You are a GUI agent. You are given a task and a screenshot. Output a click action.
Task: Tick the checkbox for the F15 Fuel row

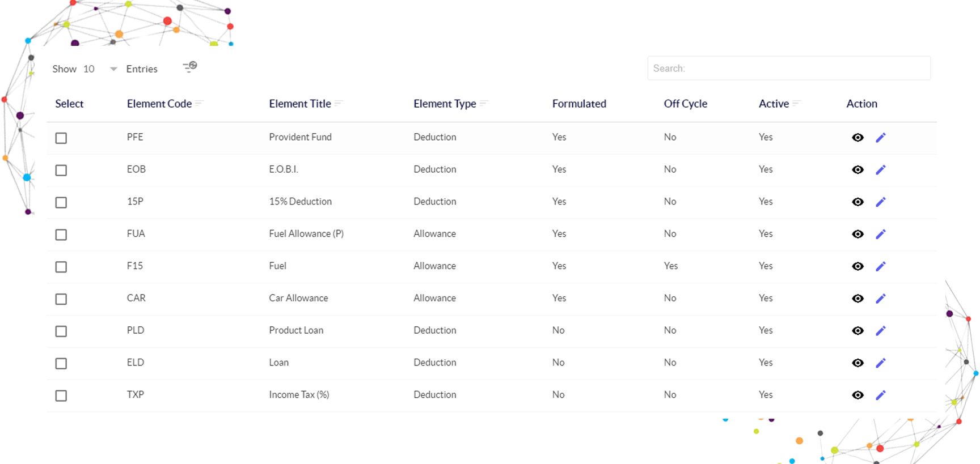[61, 267]
